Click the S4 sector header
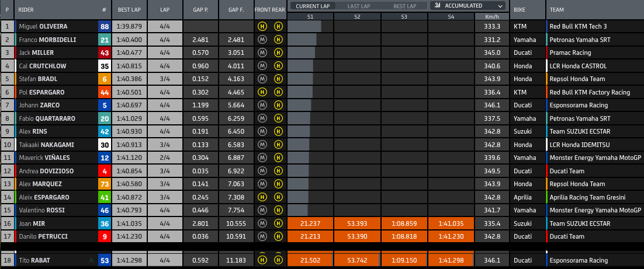Screen dimensions: 644x269 [x=451, y=16]
